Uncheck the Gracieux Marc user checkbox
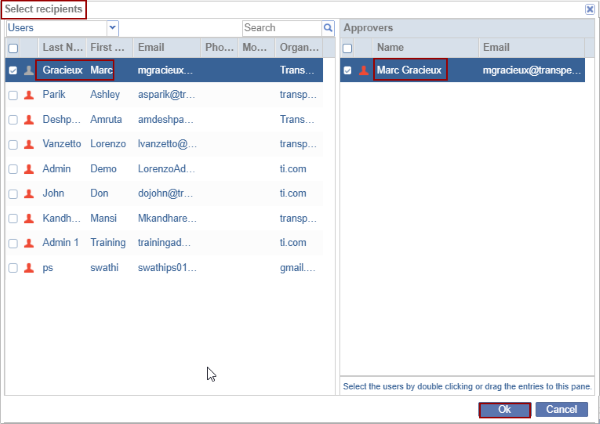This screenshot has height=424, width=600. (x=13, y=70)
